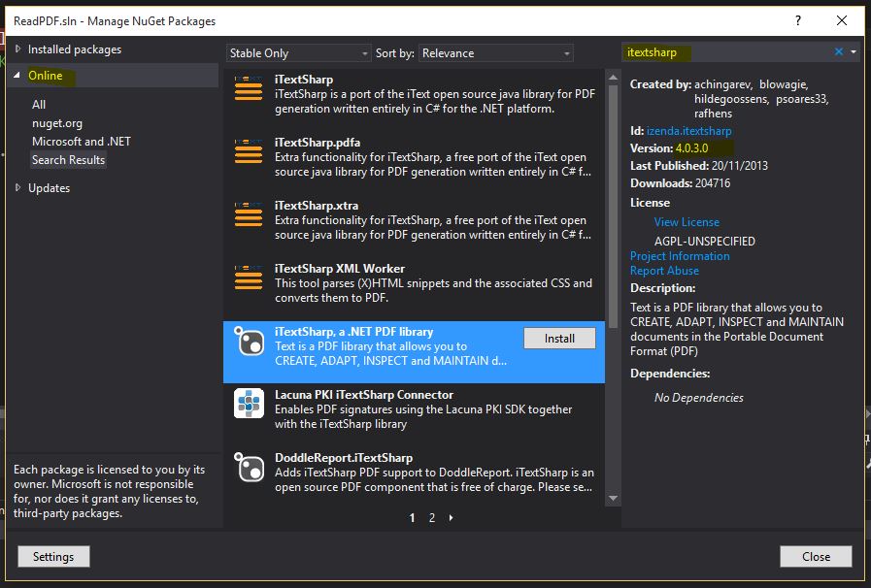Click the Installed packages label
The height and width of the screenshot is (588, 871).
point(75,49)
